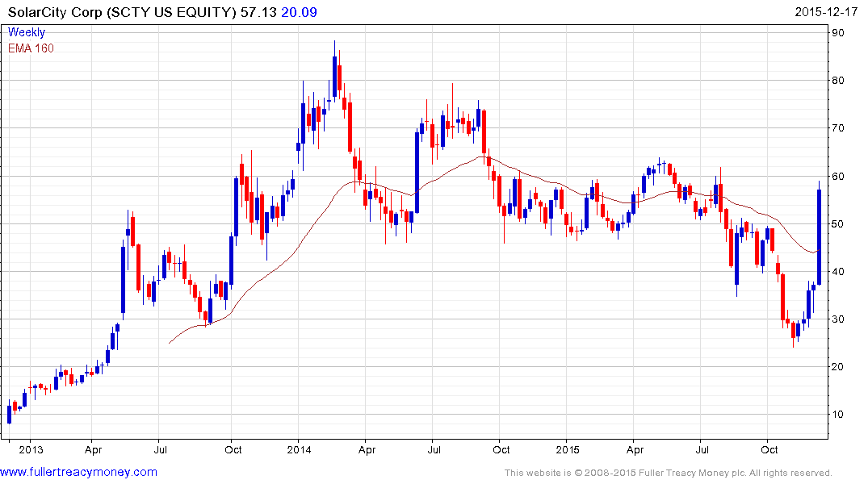The width and height of the screenshot is (868, 484).
Task: Click the last price value 57.13
Action: click(x=258, y=12)
